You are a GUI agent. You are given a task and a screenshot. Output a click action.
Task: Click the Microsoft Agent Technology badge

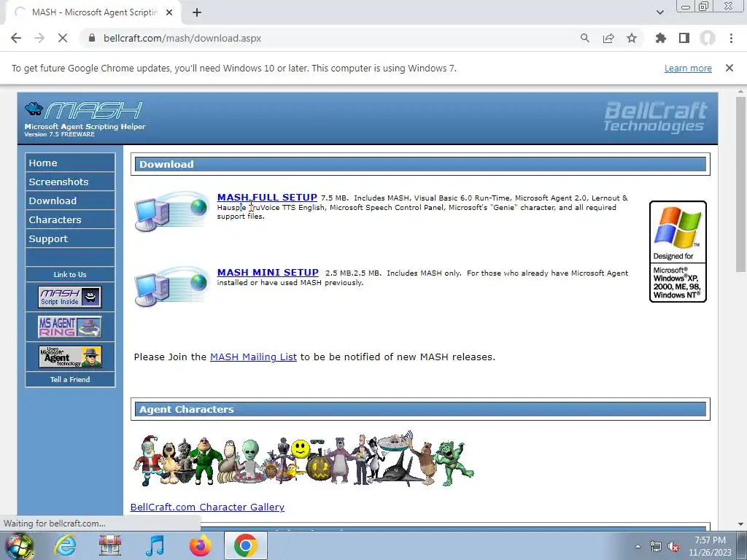pyautogui.click(x=70, y=357)
